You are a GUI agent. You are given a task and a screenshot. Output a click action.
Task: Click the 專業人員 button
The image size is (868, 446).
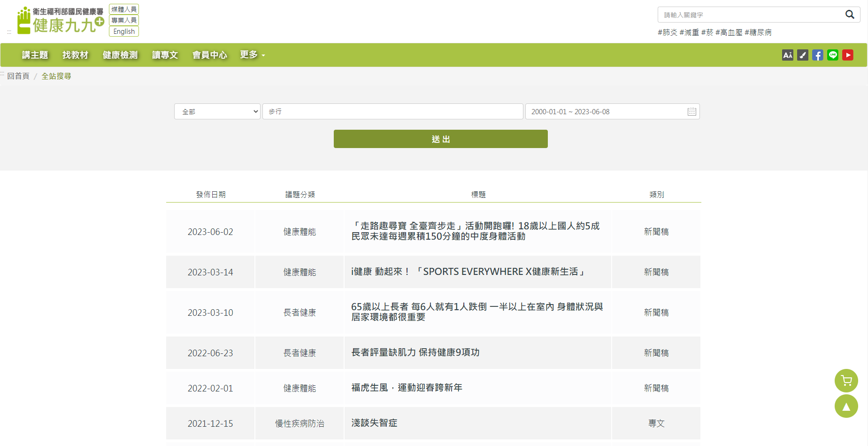(x=124, y=20)
